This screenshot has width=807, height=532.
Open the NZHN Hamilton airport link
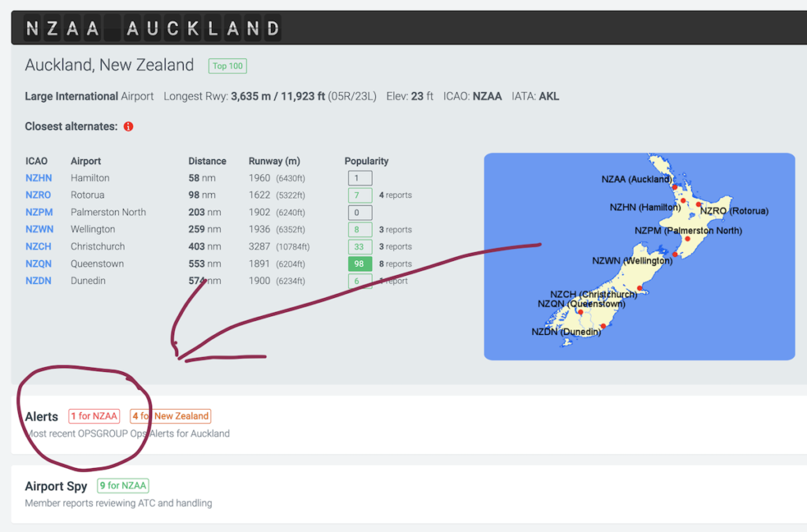click(38, 178)
